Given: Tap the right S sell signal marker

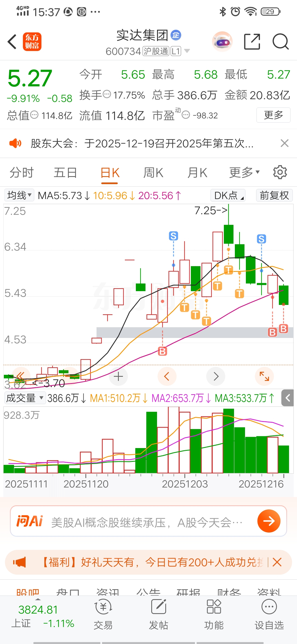Looking at the screenshot, I should tap(261, 239).
